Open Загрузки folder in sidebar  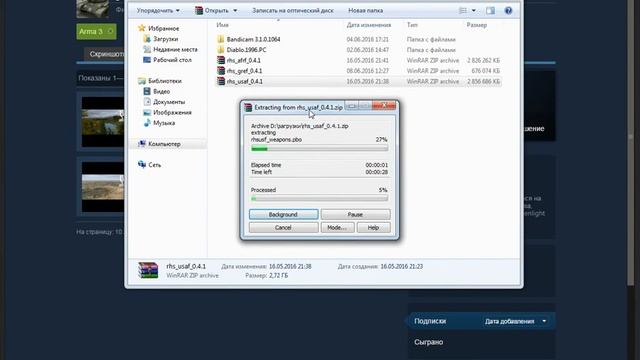tap(165, 39)
